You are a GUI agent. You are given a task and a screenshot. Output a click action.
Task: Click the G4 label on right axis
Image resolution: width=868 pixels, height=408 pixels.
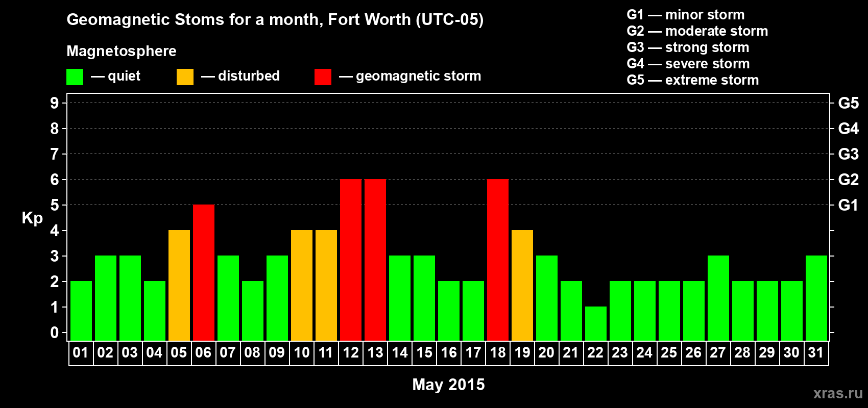pyautogui.click(x=849, y=129)
